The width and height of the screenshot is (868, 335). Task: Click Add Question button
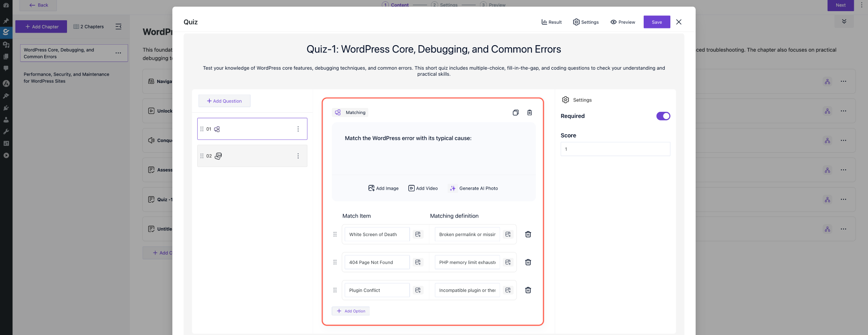pos(224,101)
